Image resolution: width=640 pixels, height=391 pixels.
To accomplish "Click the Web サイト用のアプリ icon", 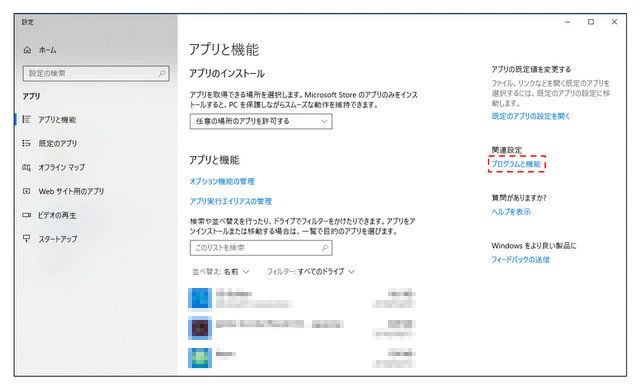I will [27, 191].
